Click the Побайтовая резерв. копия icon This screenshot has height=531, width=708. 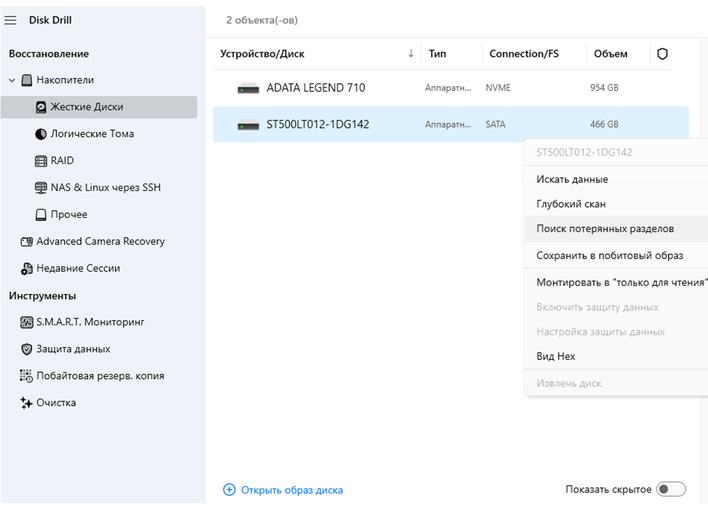pos(27,376)
